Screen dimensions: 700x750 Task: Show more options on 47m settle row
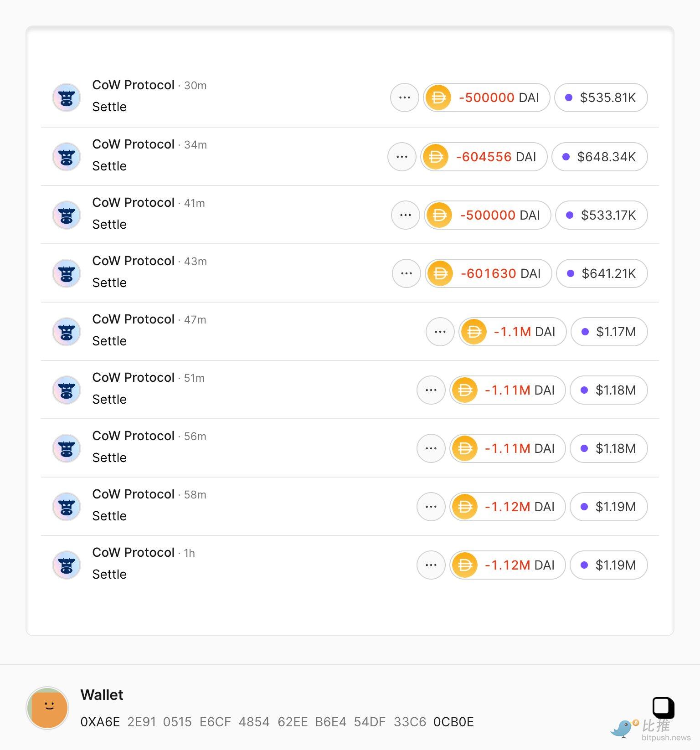tap(440, 332)
